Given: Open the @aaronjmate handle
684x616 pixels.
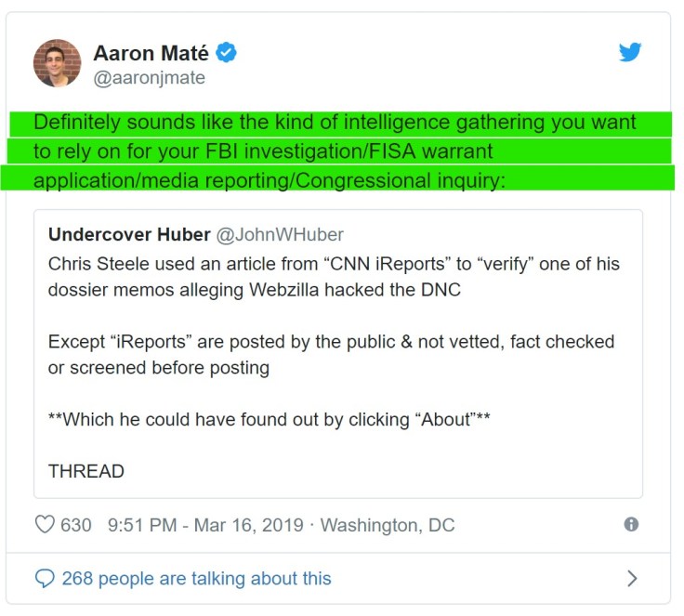Looking at the screenshot, I should [x=149, y=78].
